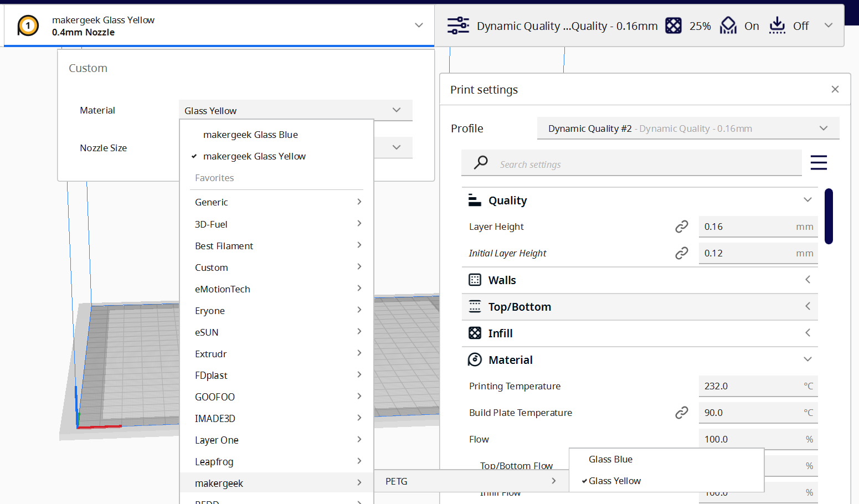Collapse the Material section in Print settings
The width and height of the screenshot is (859, 504).
[x=807, y=359]
